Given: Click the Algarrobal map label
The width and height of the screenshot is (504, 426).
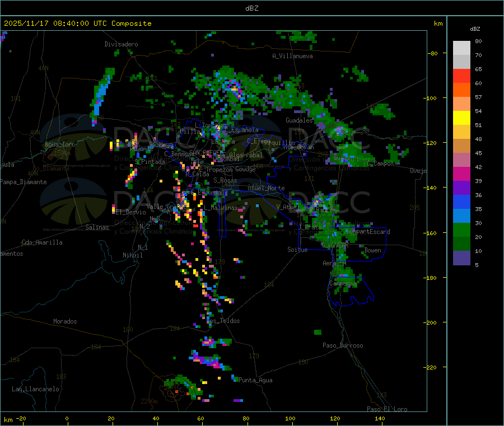Looking at the screenshot, I should coord(246,155).
